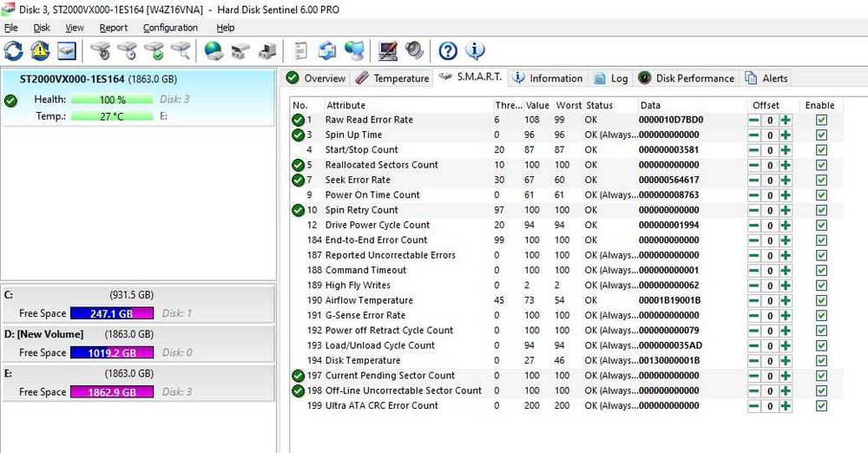Increase offset for Reported Uncorrectable Errors

pyautogui.click(x=786, y=255)
